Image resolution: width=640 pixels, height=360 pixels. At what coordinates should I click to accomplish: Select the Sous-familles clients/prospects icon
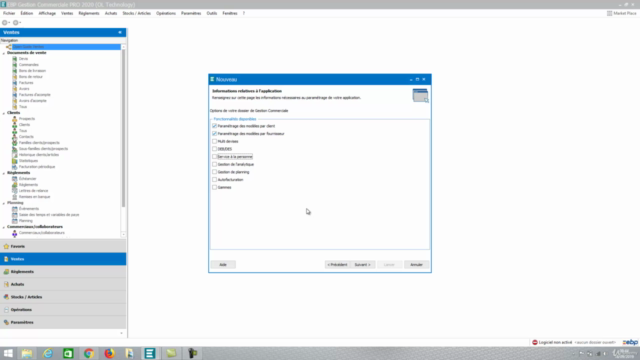[x=15, y=149]
